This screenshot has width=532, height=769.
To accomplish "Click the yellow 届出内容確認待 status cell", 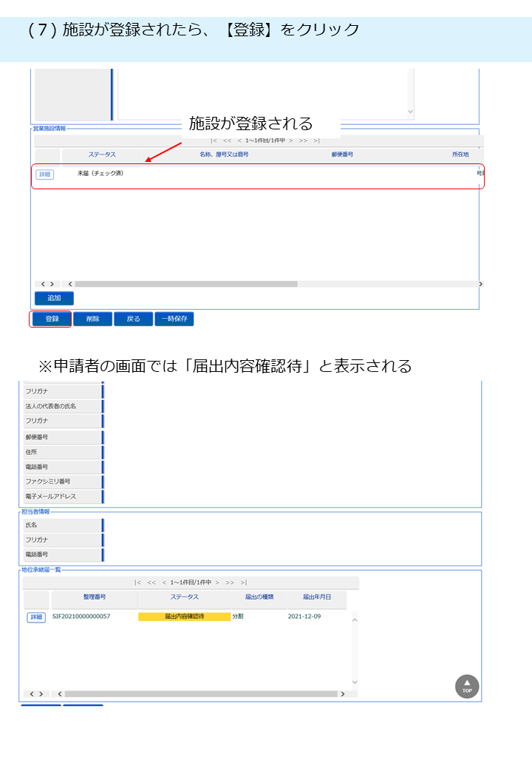I will click(x=184, y=617).
